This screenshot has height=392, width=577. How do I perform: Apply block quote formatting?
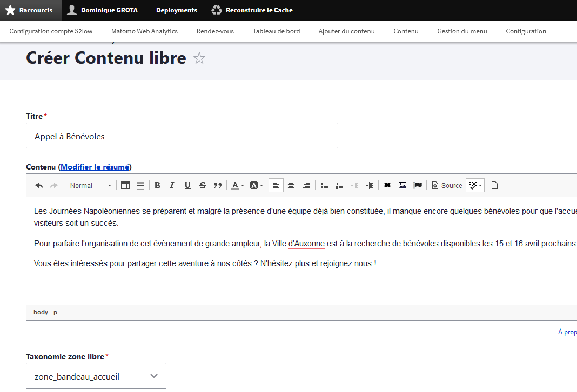coord(218,185)
